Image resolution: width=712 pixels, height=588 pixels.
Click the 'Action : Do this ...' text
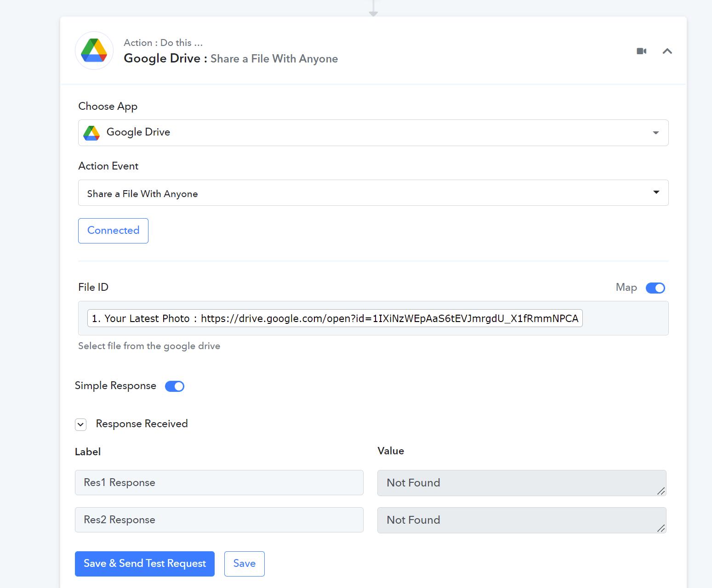(163, 43)
